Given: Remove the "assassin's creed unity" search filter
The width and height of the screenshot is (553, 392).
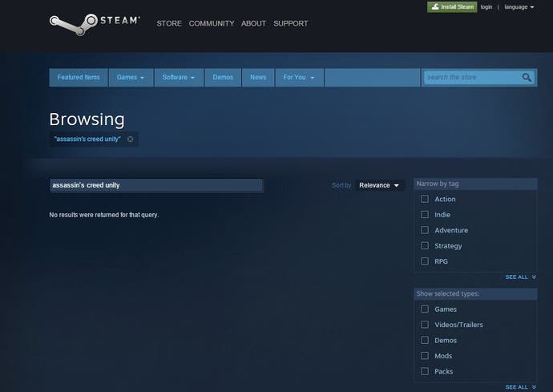Looking at the screenshot, I should (130, 139).
